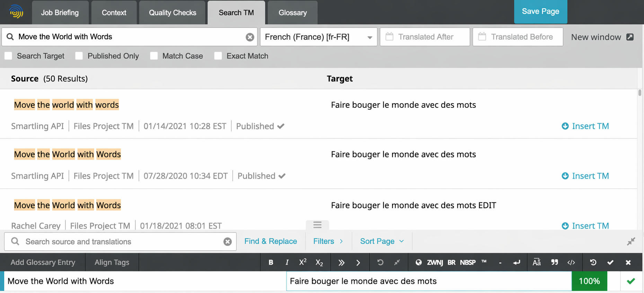Expand the Sort Page dropdown
The image size is (644, 293).
click(x=382, y=241)
